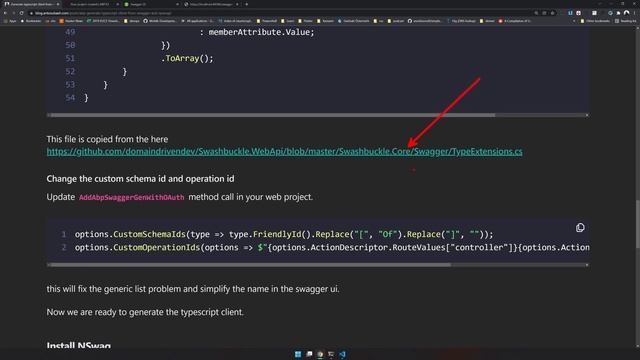This screenshot has width=640, height=360.
Task: Switch to the first browser tab
Action: tap(31, 4)
